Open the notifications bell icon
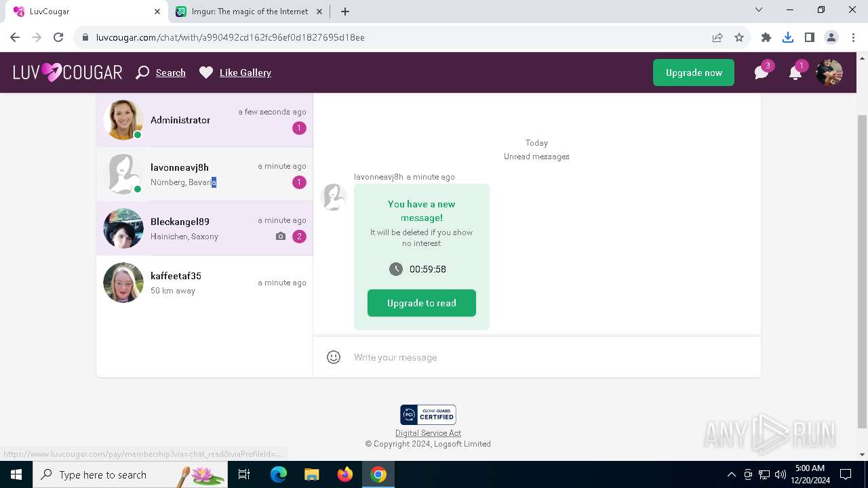 [795, 73]
